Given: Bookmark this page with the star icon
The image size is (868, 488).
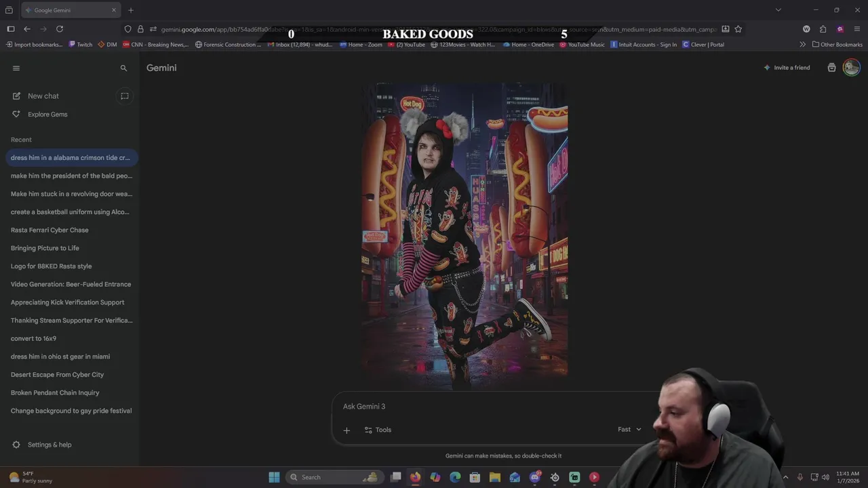Looking at the screenshot, I should (738, 29).
